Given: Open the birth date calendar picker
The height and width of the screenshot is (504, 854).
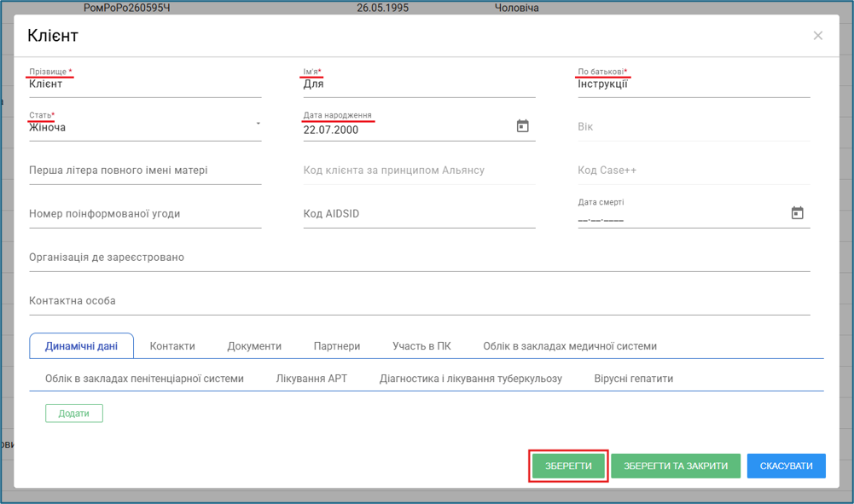Looking at the screenshot, I should coord(522,126).
